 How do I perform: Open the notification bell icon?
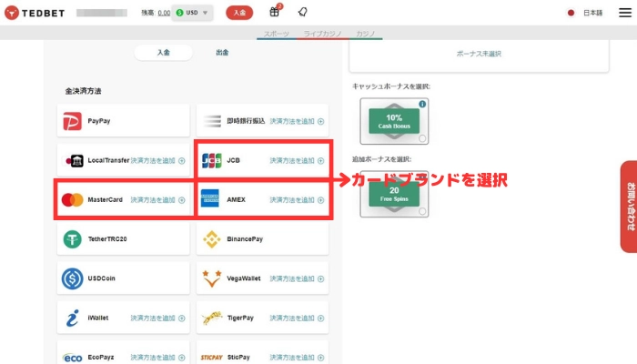302,12
